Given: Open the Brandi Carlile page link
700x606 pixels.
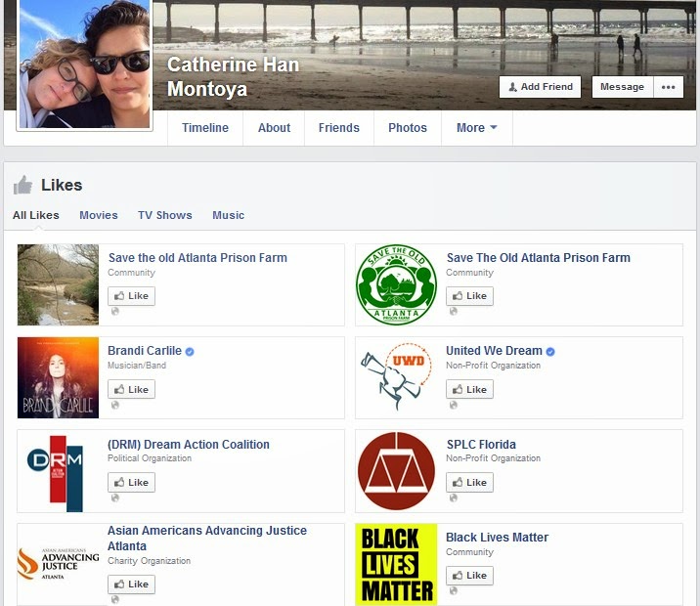Looking at the screenshot, I should (145, 351).
